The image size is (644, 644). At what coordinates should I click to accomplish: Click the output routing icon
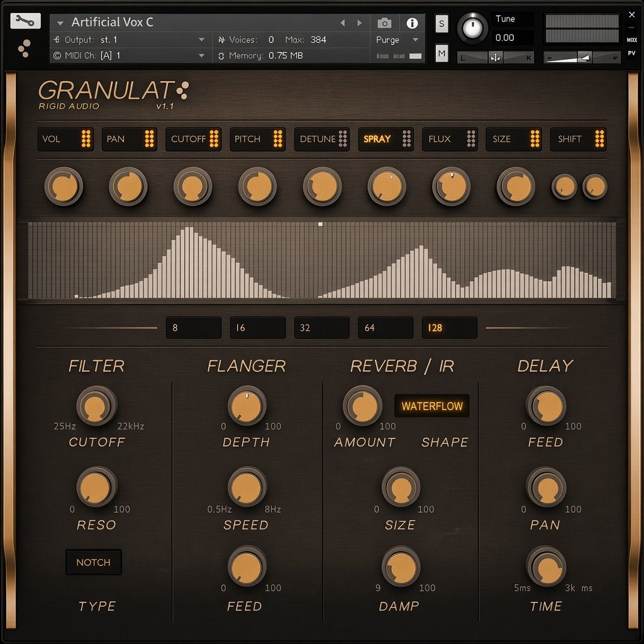57,40
